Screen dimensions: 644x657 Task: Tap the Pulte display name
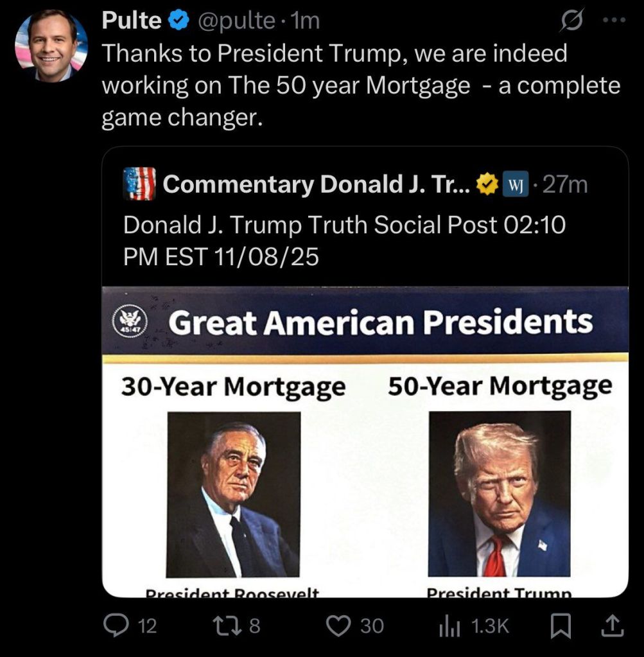coord(132,21)
